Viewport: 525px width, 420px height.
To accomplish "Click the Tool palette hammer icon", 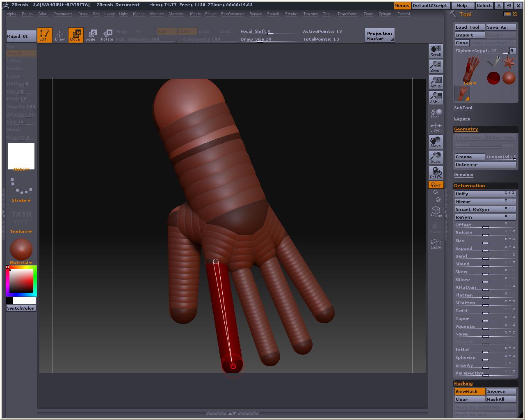I will 453,14.
